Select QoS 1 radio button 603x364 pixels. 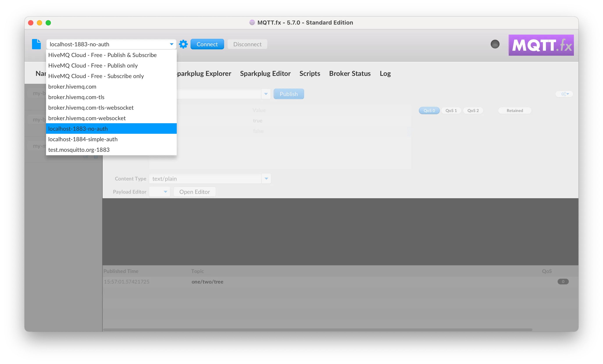click(x=451, y=110)
